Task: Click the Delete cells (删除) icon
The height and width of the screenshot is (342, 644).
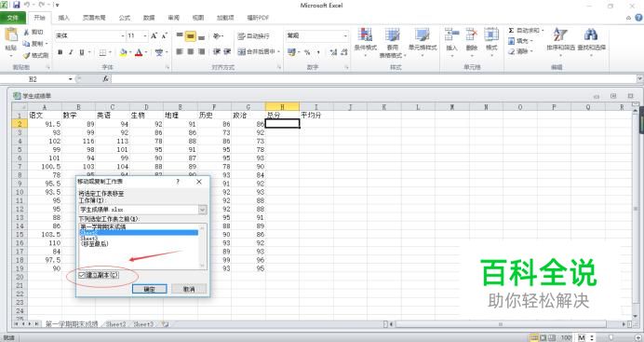Action: pos(472,34)
